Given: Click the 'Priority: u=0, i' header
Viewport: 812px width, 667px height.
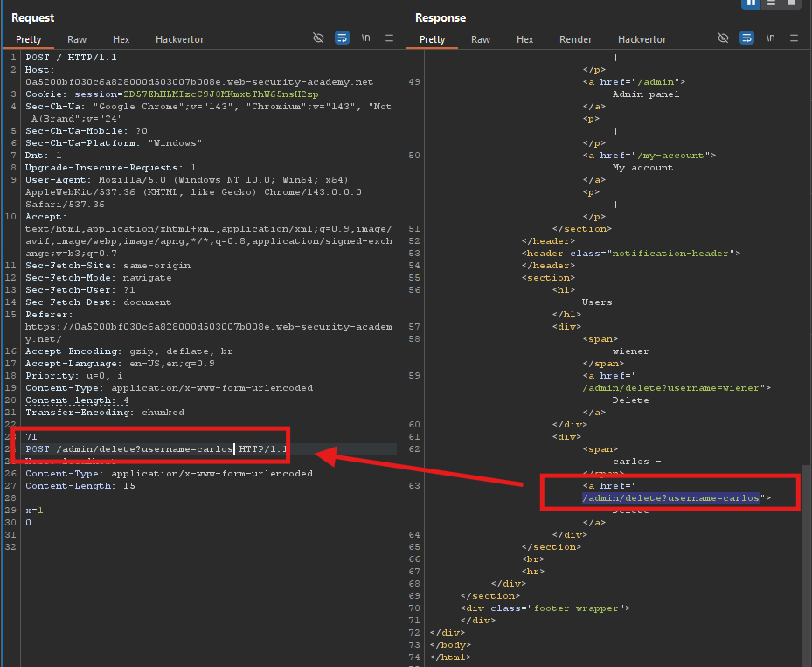Looking at the screenshot, I should pos(74,376).
